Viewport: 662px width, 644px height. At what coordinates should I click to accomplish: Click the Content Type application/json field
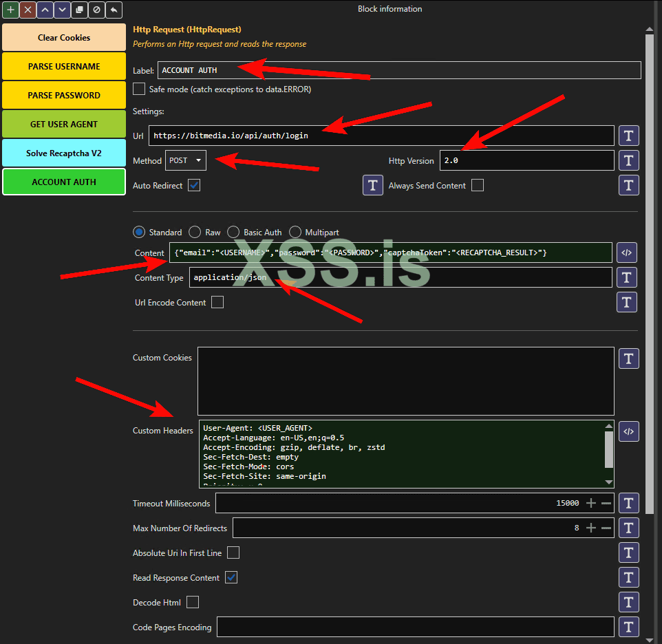click(401, 277)
